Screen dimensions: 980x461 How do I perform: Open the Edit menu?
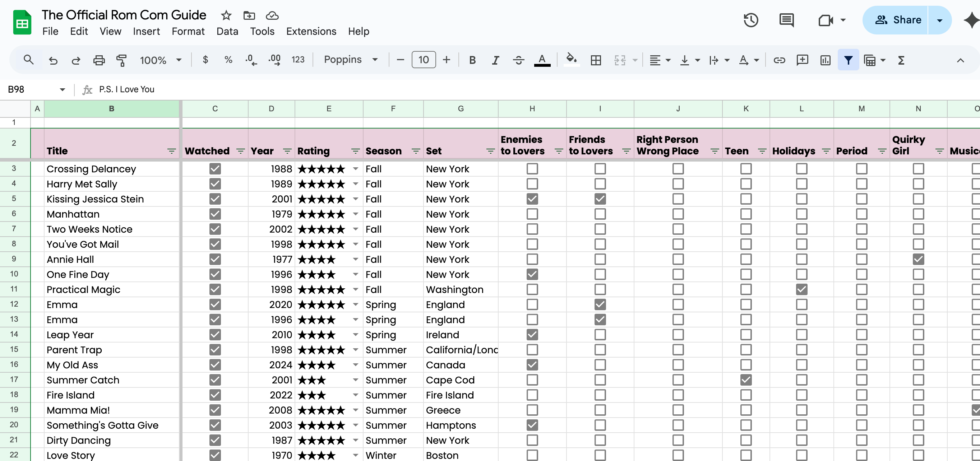click(x=79, y=32)
